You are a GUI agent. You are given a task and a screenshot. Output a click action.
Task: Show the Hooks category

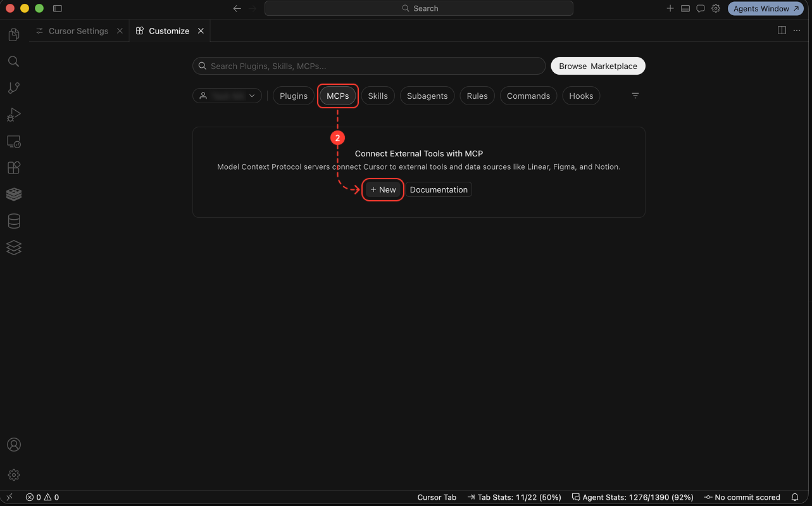click(x=581, y=96)
